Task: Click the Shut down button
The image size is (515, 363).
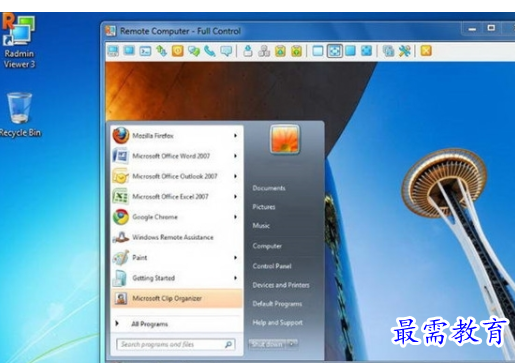Action: [268, 343]
